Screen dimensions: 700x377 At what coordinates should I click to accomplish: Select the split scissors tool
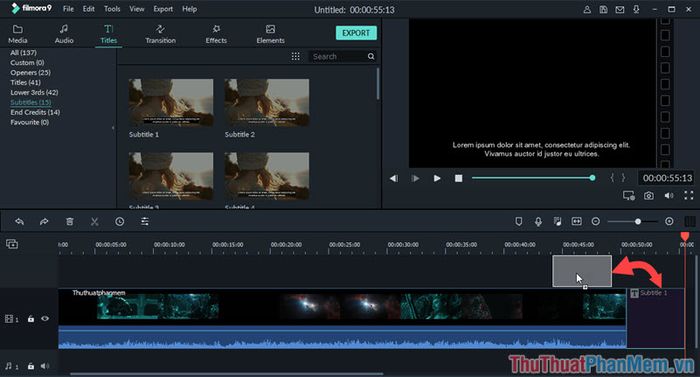95,222
